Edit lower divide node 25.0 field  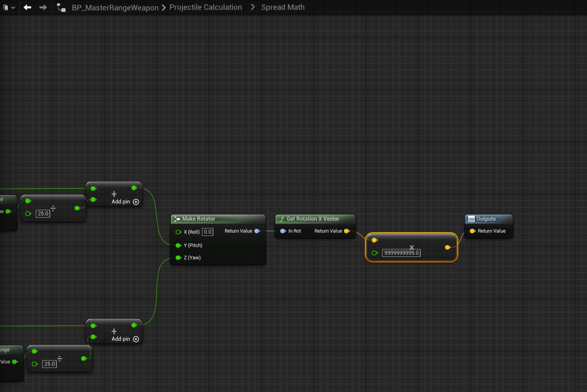(49, 364)
